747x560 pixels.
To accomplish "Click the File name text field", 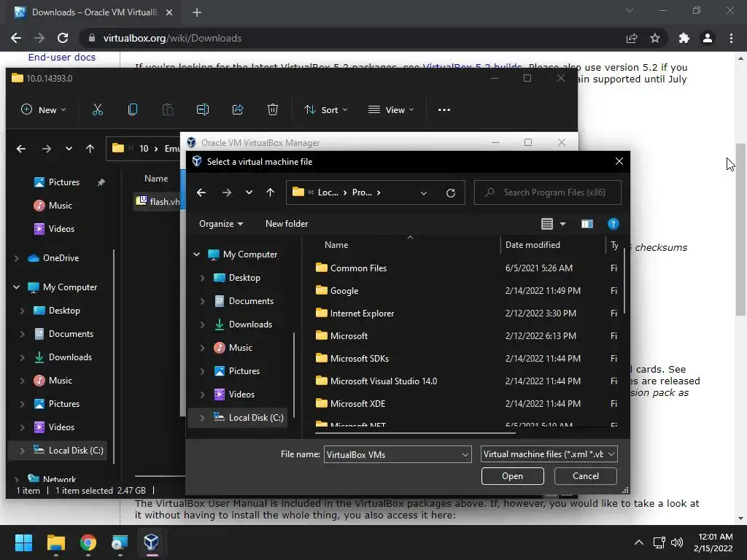I will pos(392,455).
